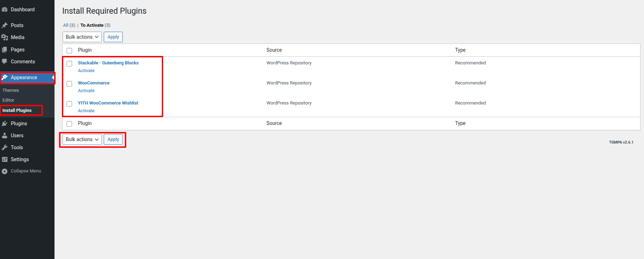Open the Stackable - Gutenberg Blocks link
Viewport: 644px width, 259px height.
(x=108, y=63)
